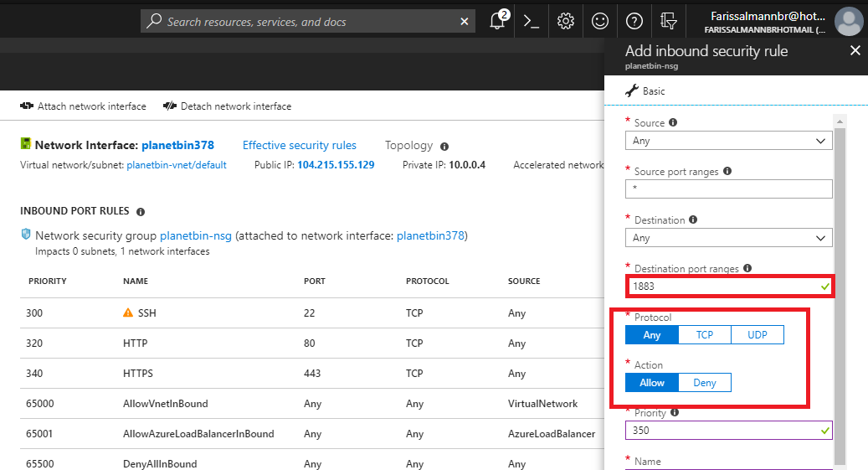Select the DenyAllInBound rule

(160, 464)
